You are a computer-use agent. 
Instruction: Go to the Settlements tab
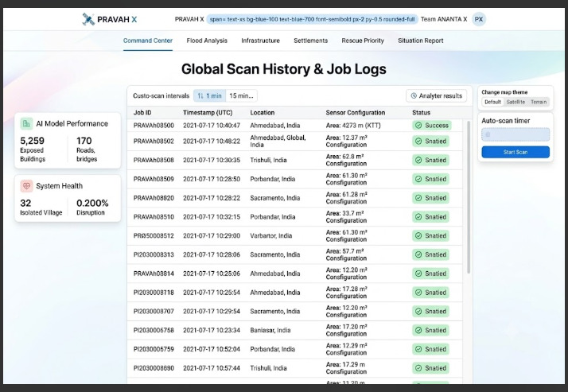tap(310, 41)
